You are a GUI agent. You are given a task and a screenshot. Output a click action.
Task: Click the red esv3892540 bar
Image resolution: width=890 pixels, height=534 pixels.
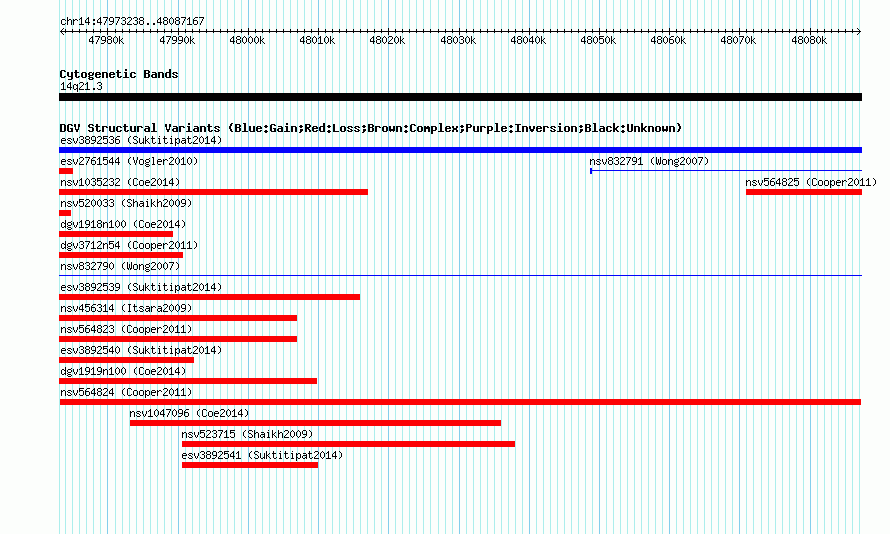point(127,360)
